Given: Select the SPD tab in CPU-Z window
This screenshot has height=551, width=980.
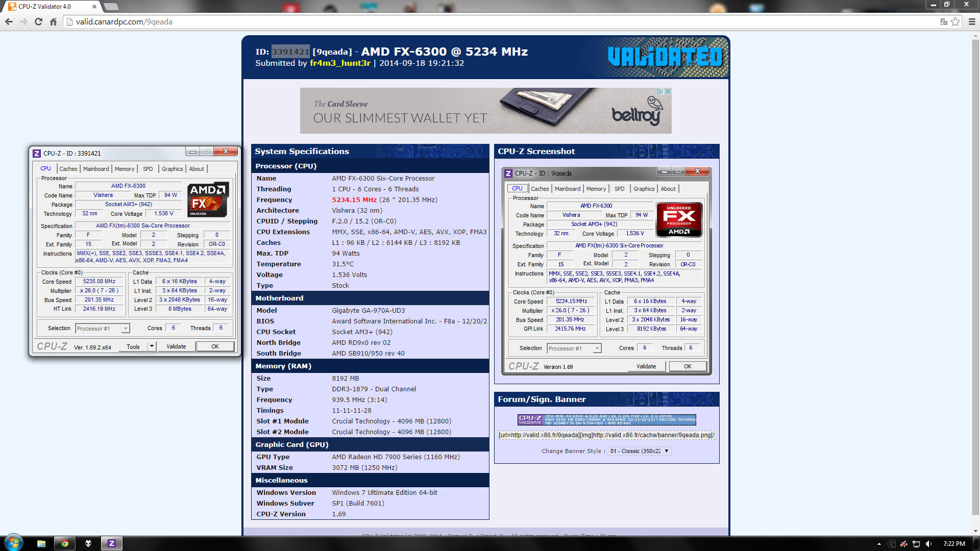Looking at the screenshot, I should [x=148, y=169].
